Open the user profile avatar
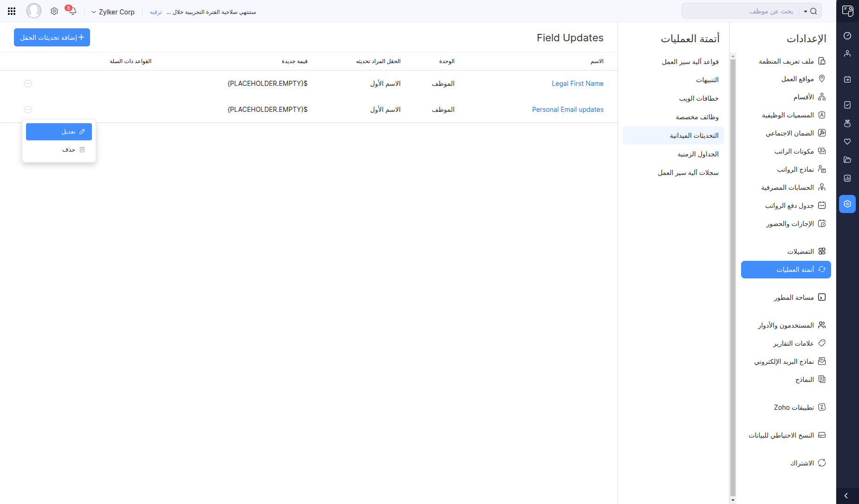This screenshot has height=504, width=859. [34, 11]
